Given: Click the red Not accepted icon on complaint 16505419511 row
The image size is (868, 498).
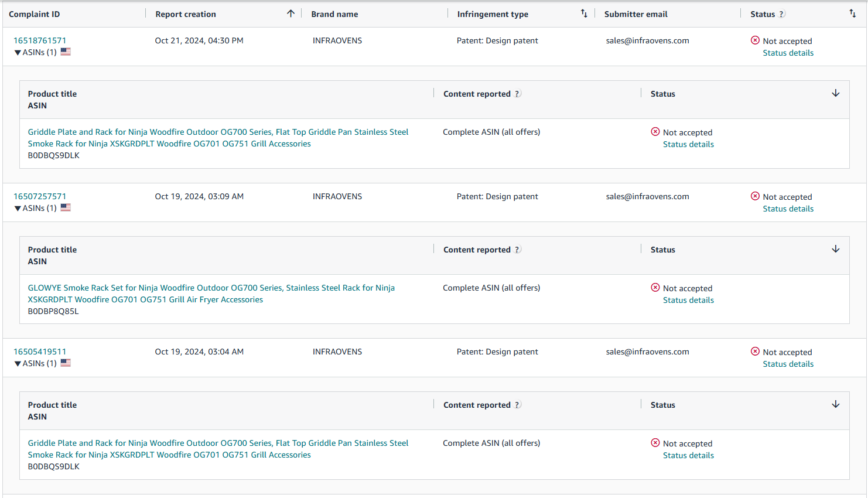Looking at the screenshot, I should point(755,352).
